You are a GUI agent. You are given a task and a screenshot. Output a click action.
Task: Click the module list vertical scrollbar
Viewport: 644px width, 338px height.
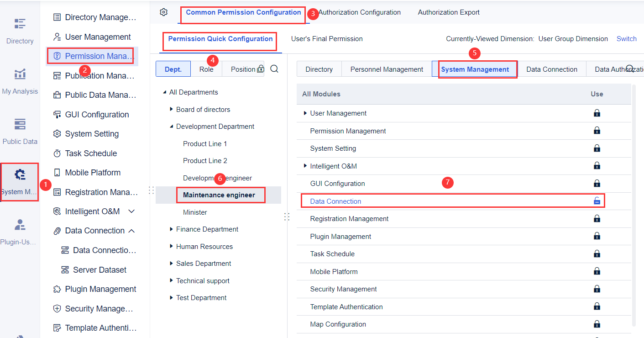(633, 206)
